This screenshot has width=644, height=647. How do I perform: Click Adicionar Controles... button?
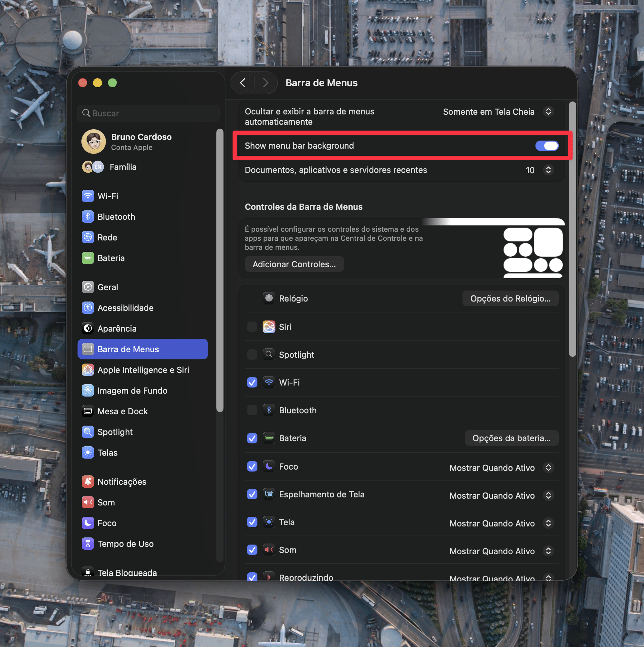coord(294,264)
